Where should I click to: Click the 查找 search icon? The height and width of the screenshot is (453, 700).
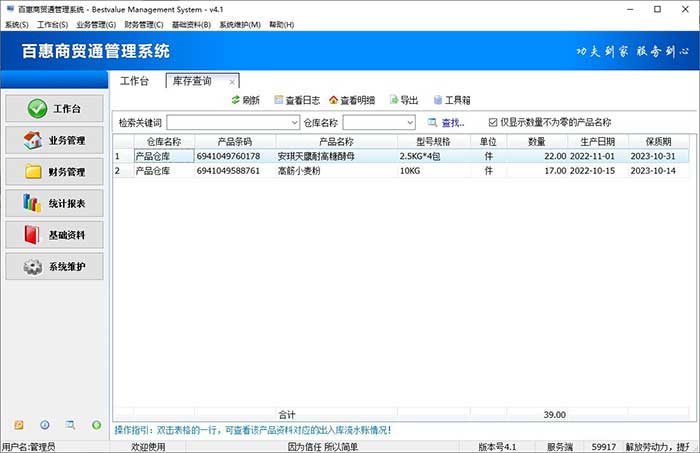432,122
